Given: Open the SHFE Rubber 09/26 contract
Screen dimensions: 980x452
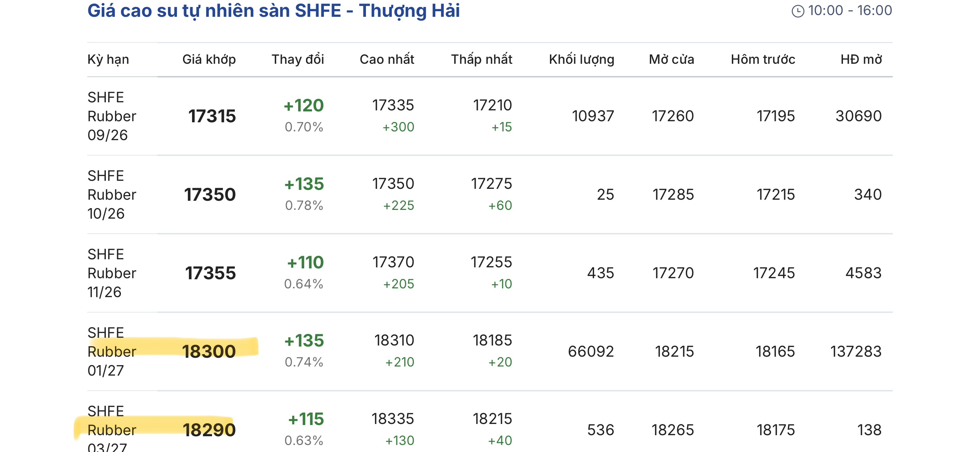Looking at the screenshot, I should tap(112, 116).
